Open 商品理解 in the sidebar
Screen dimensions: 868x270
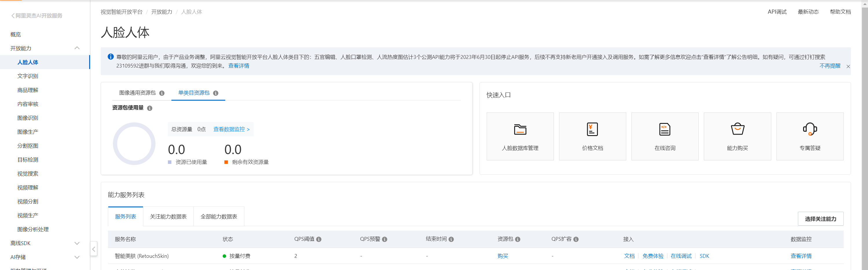[28, 90]
